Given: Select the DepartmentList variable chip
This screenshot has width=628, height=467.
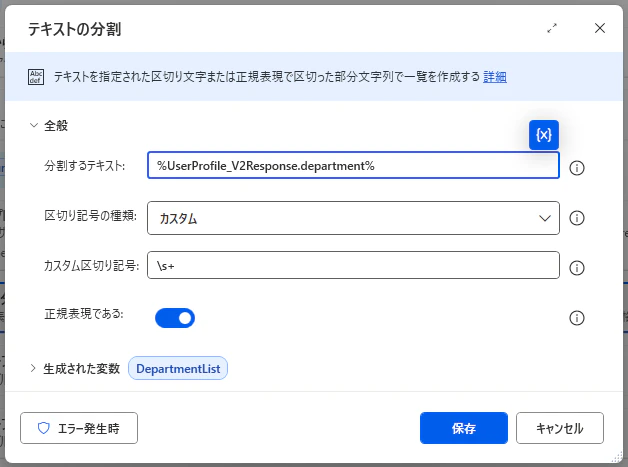Looking at the screenshot, I should (178, 368).
